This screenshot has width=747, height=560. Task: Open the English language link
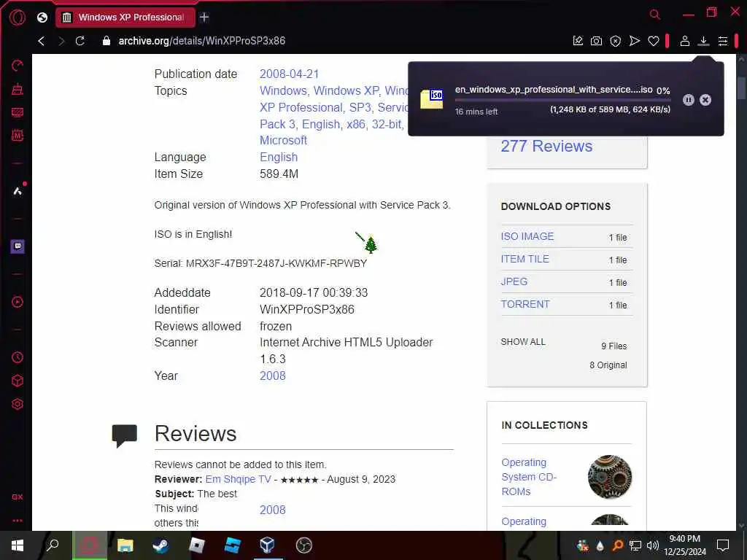click(x=279, y=157)
